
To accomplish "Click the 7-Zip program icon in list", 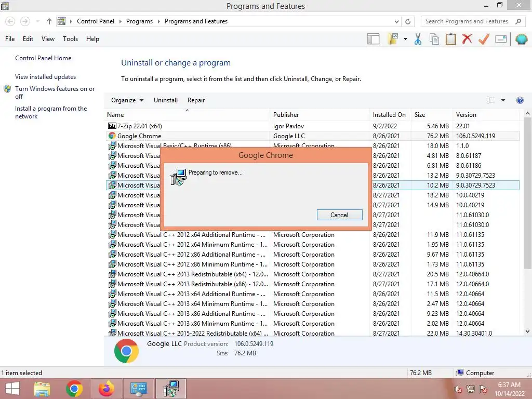I will coord(112,126).
